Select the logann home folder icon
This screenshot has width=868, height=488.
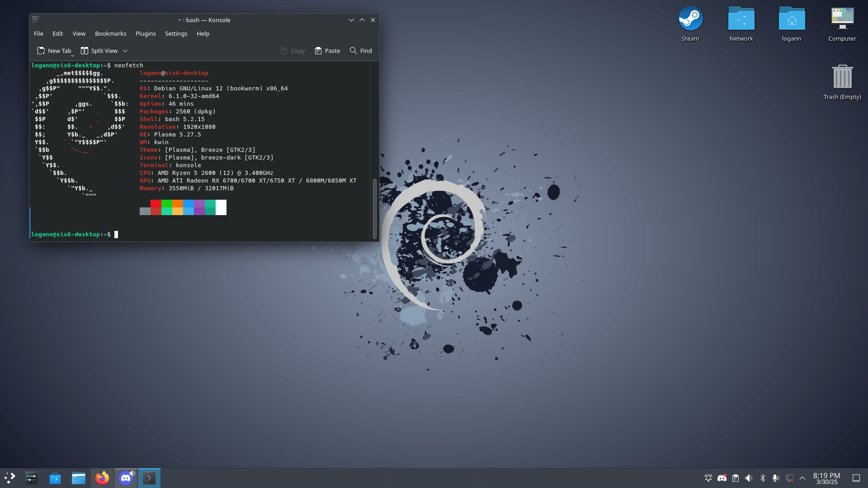click(792, 24)
